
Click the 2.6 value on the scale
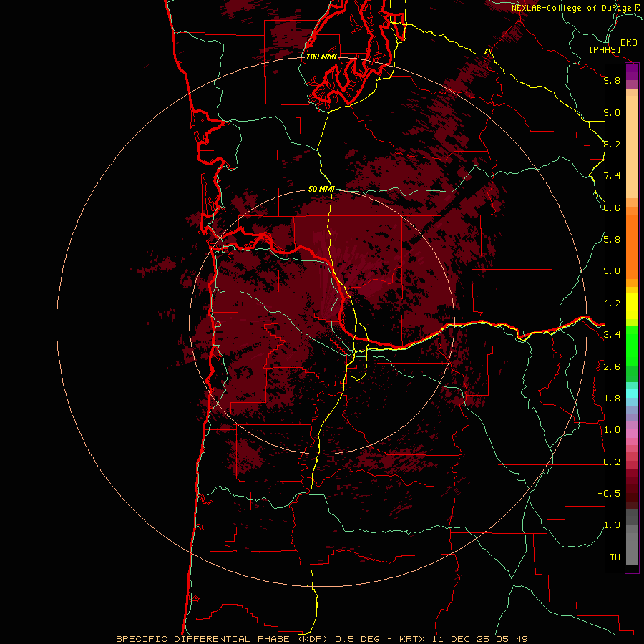click(x=612, y=367)
